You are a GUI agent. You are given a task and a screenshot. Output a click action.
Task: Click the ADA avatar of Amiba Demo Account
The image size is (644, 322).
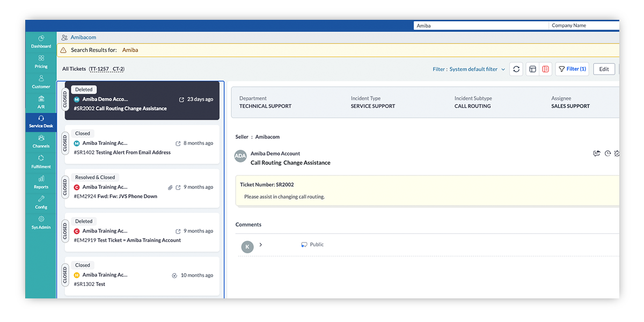tap(241, 156)
